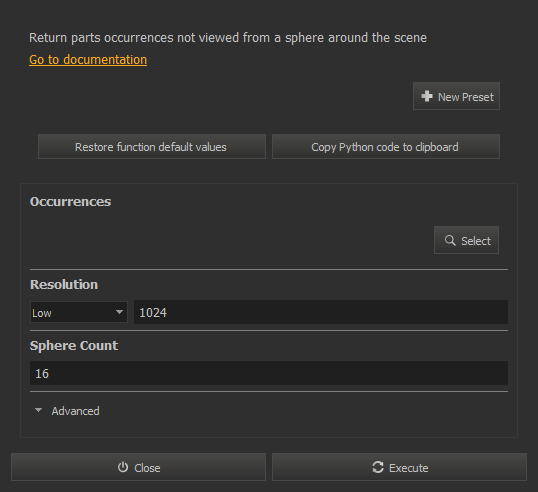The image size is (538, 492).
Task: Click the Occurrences section heading
Action: (70, 202)
